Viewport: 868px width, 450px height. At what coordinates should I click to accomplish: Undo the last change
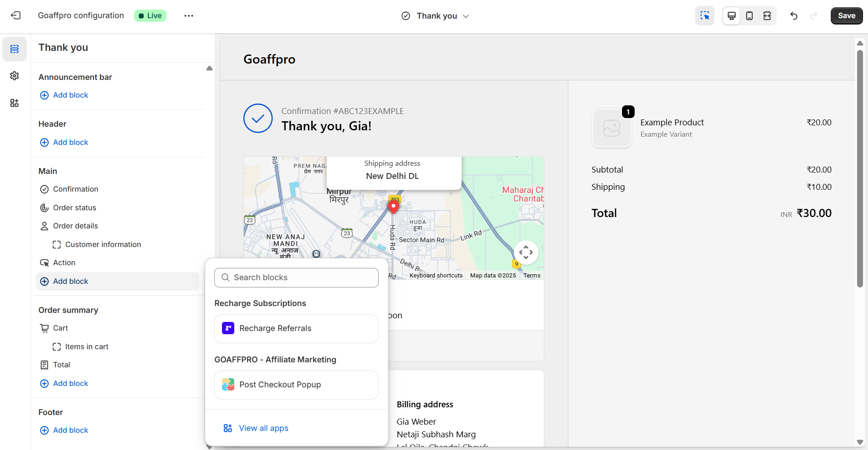[x=794, y=16]
